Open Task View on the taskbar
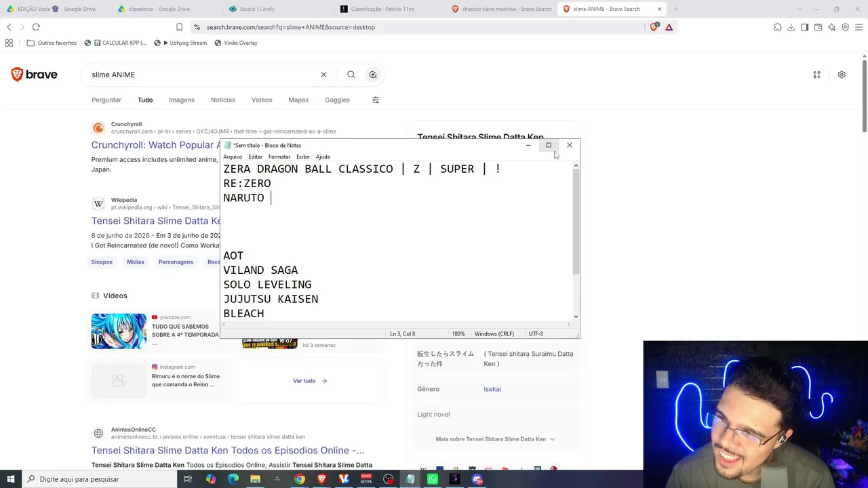 coord(188,479)
